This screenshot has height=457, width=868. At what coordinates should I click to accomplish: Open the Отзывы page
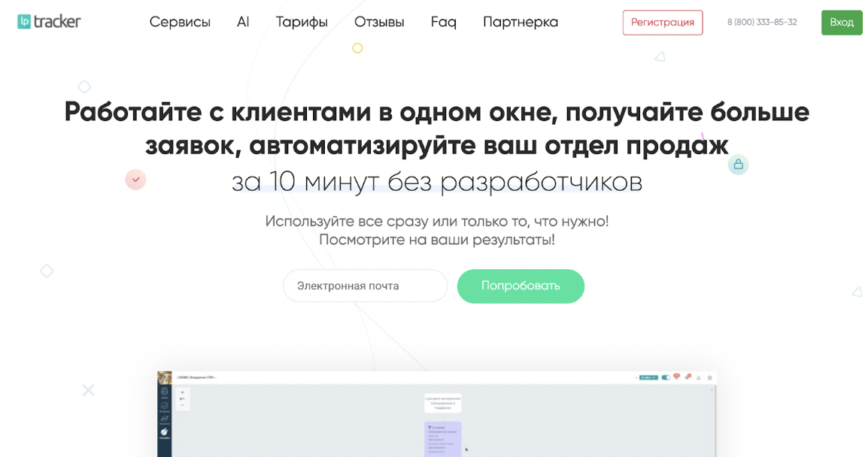click(379, 22)
